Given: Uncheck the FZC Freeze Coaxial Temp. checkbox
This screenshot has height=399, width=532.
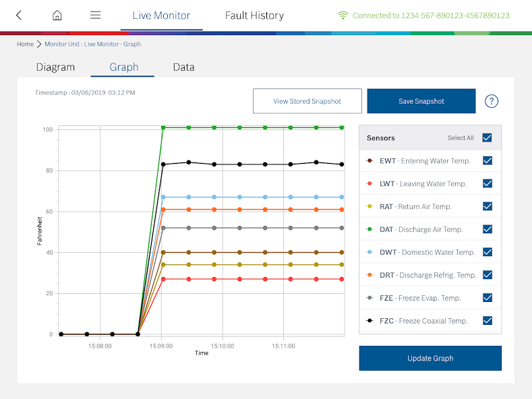Looking at the screenshot, I should coord(487,321).
